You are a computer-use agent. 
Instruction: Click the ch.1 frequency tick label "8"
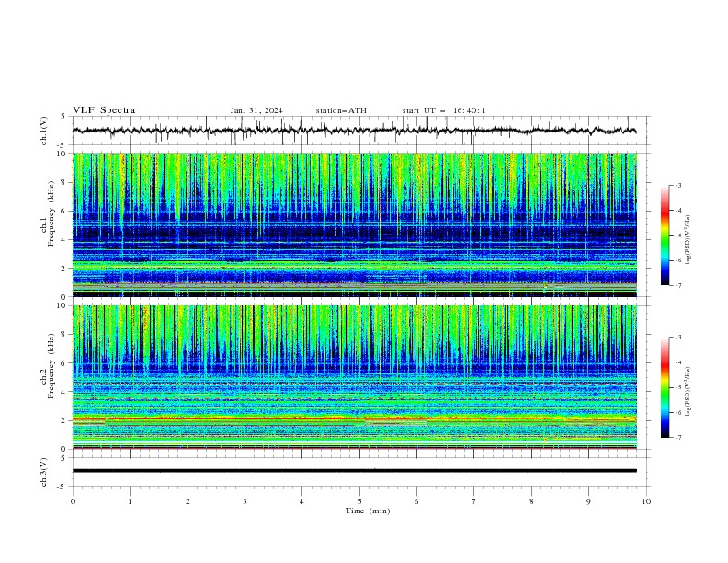click(64, 182)
